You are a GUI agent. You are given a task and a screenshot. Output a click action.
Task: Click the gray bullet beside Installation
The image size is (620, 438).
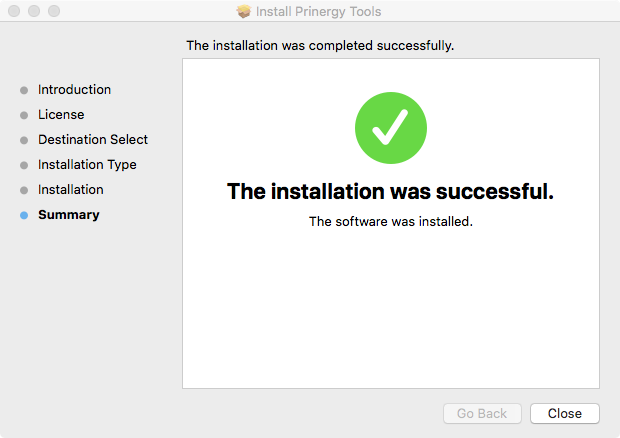coord(24,190)
